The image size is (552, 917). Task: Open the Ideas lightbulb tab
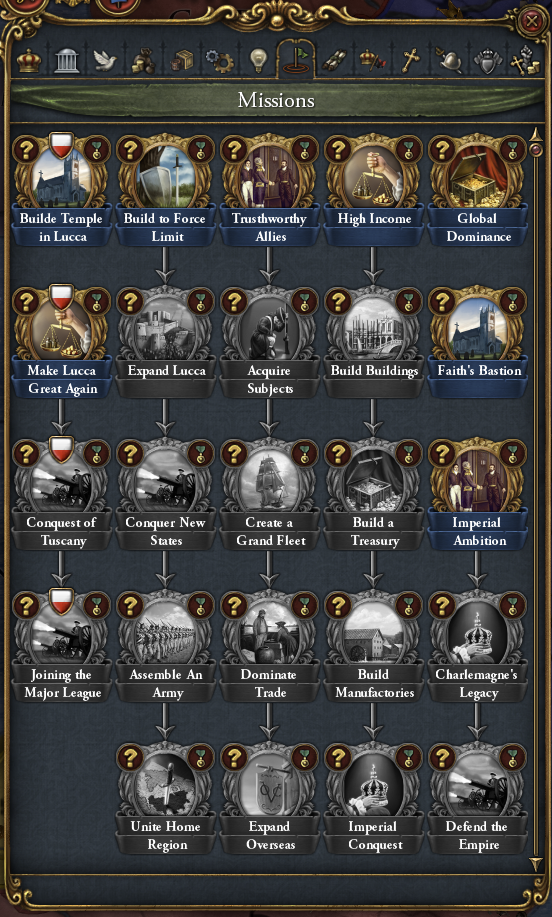point(258,60)
